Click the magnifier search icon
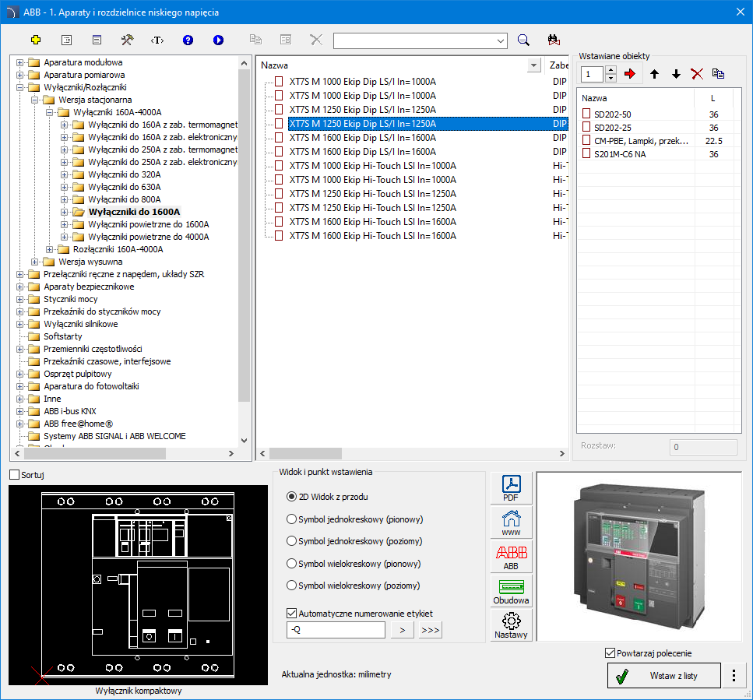Image resolution: width=753 pixels, height=700 pixels. (523, 40)
